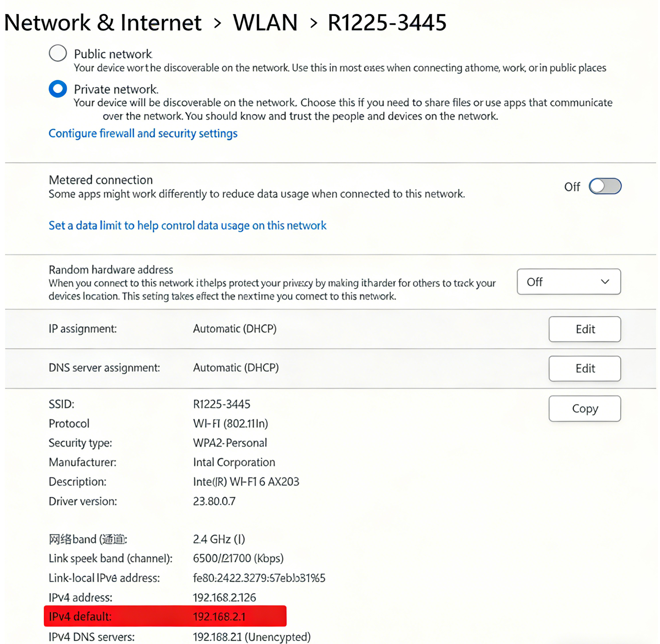Viewport: 660px width, 644px height.
Task: Click the IPv4 DNS servers value
Action: pos(251,637)
